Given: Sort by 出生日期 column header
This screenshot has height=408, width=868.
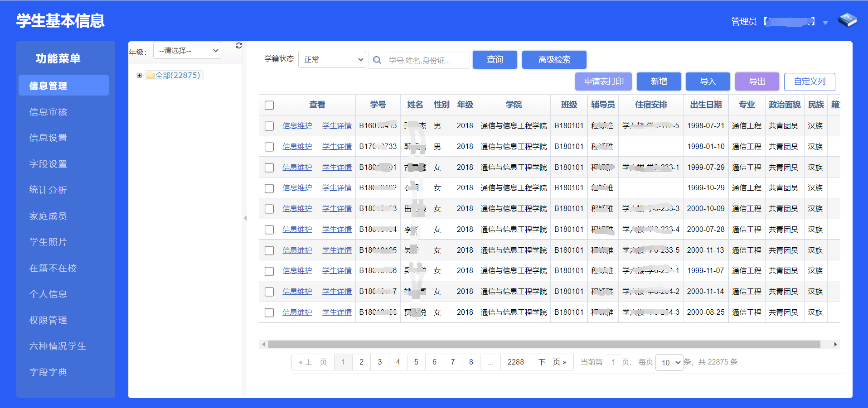Looking at the screenshot, I should point(706,105).
